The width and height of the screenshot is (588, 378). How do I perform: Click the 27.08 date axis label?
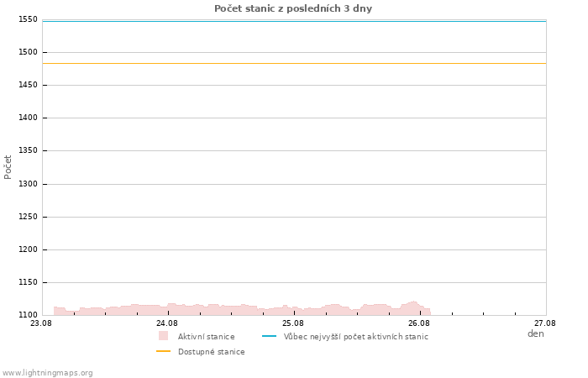point(545,323)
